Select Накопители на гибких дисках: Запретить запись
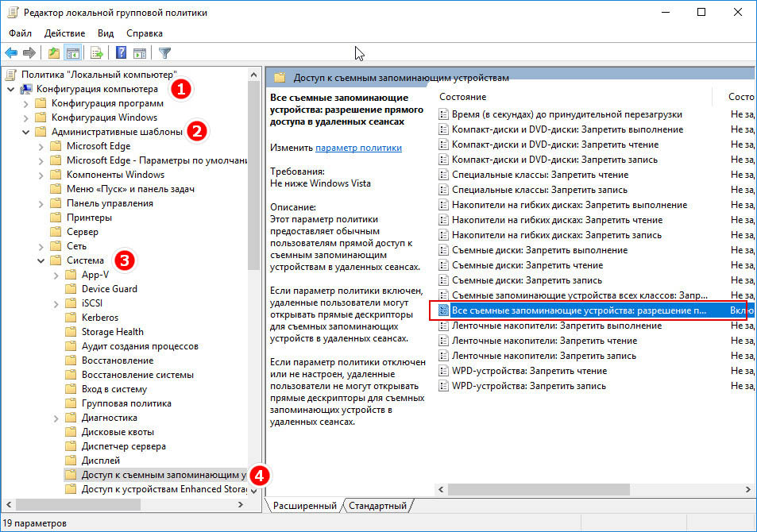 click(x=557, y=235)
